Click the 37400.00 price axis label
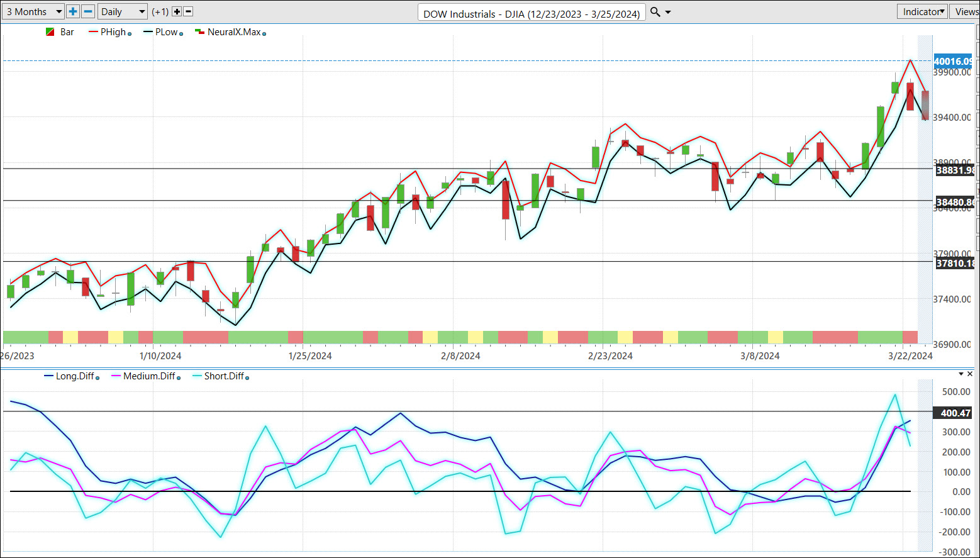Screen dimensions: 980x558 click(952, 299)
